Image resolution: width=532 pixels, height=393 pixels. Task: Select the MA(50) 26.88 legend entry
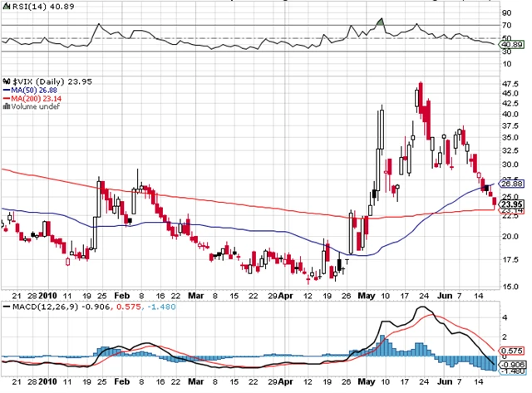click(x=30, y=90)
